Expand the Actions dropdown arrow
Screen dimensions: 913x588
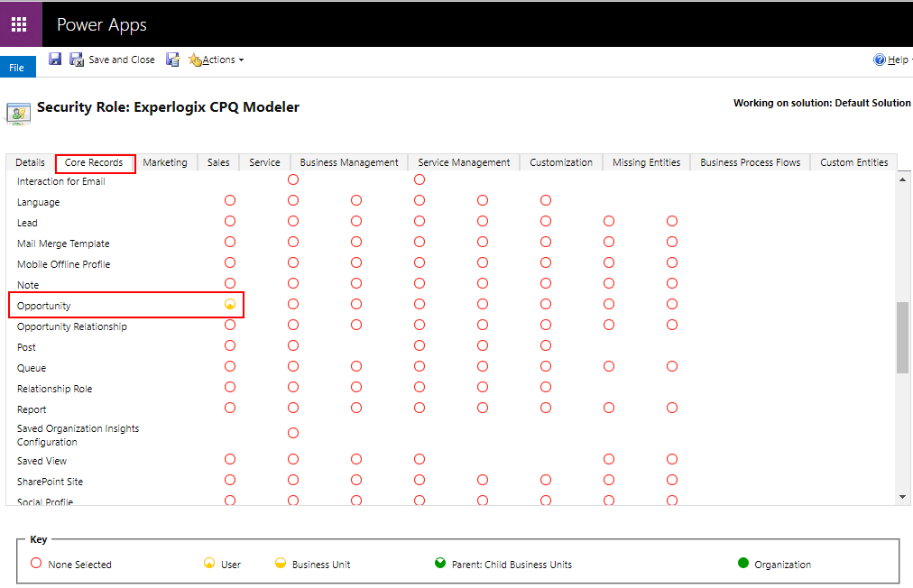click(x=241, y=60)
